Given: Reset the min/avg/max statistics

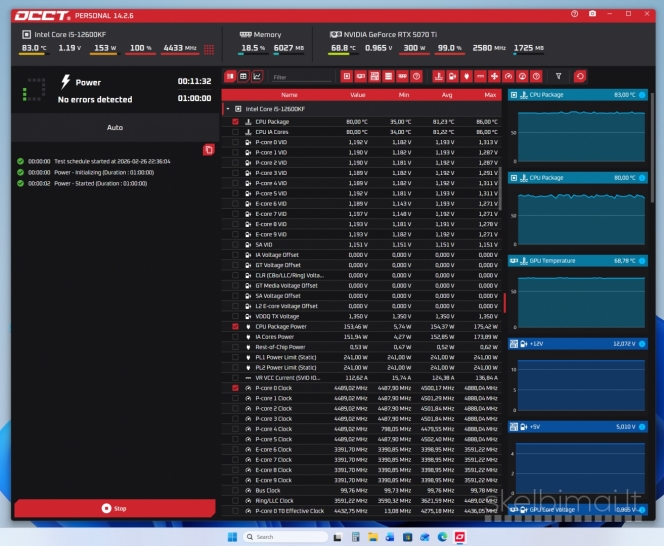Looking at the screenshot, I should tap(580, 77).
